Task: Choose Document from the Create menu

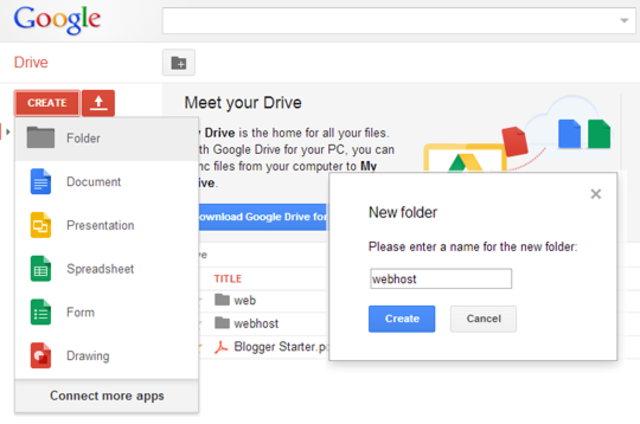Action: (107, 182)
